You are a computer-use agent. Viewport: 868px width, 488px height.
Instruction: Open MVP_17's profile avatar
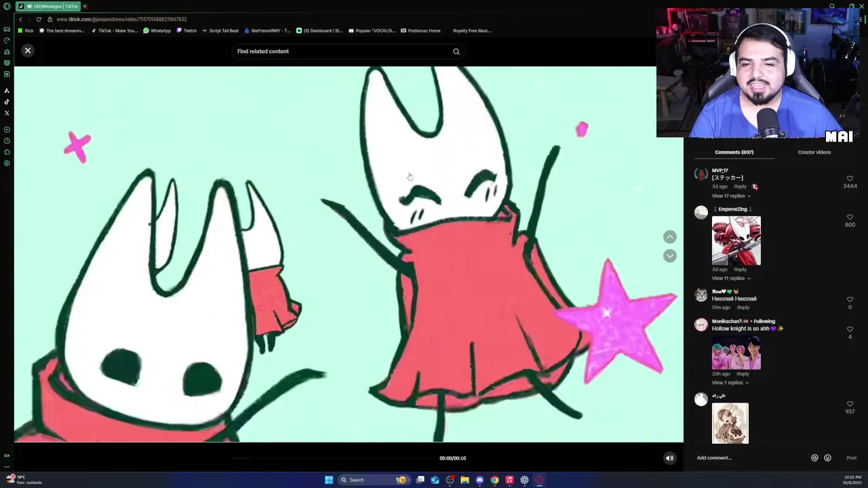(701, 174)
